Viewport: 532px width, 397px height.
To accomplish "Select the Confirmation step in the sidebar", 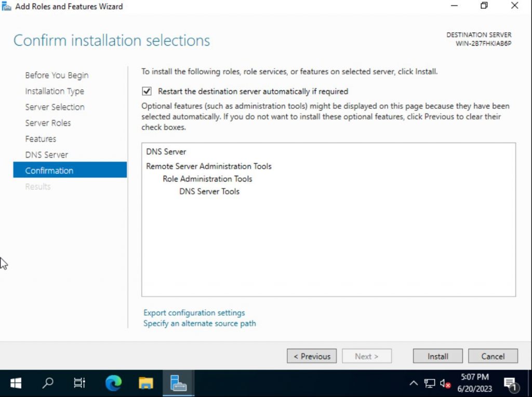I will [x=49, y=170].
